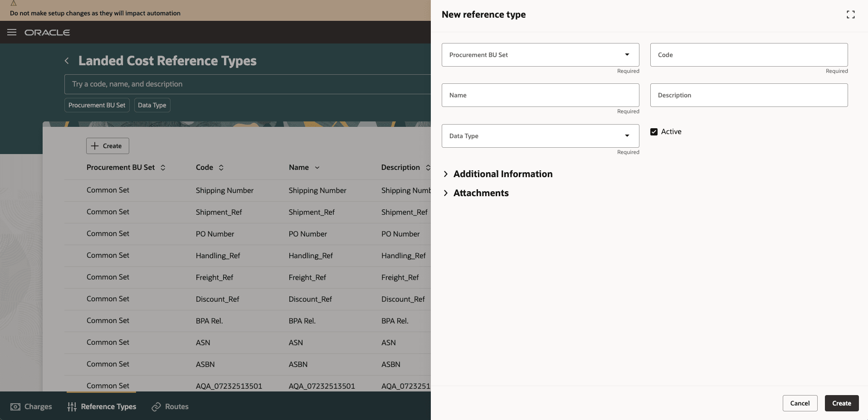
Task: Select the Reference Types tab
Action: point(102,406)
